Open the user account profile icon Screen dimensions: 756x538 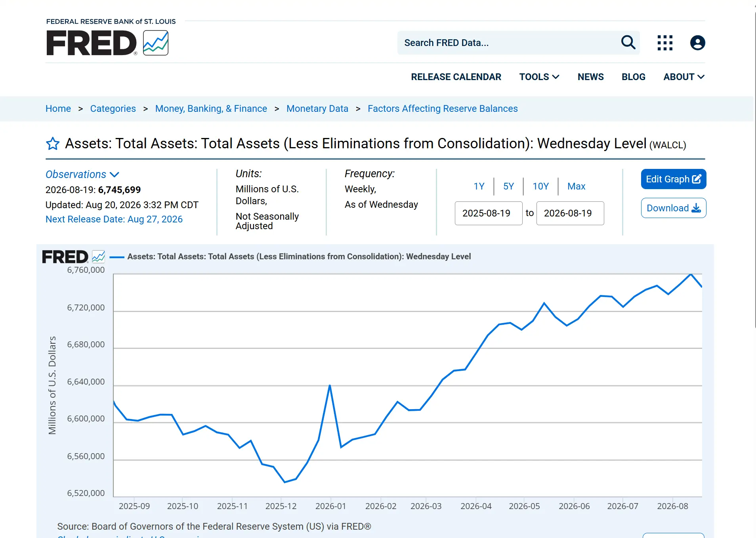697,43
